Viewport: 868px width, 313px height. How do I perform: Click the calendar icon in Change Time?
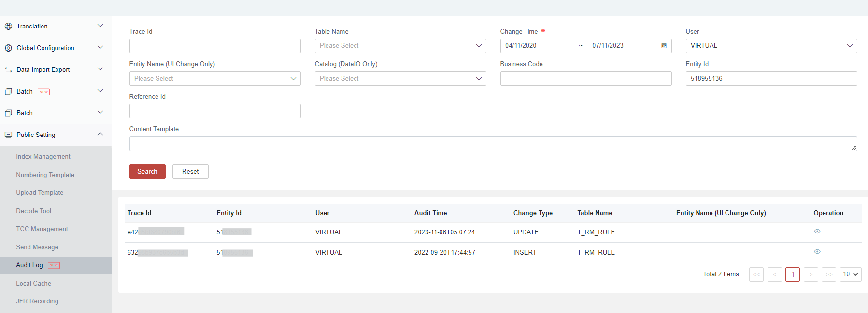click(664, 46)
